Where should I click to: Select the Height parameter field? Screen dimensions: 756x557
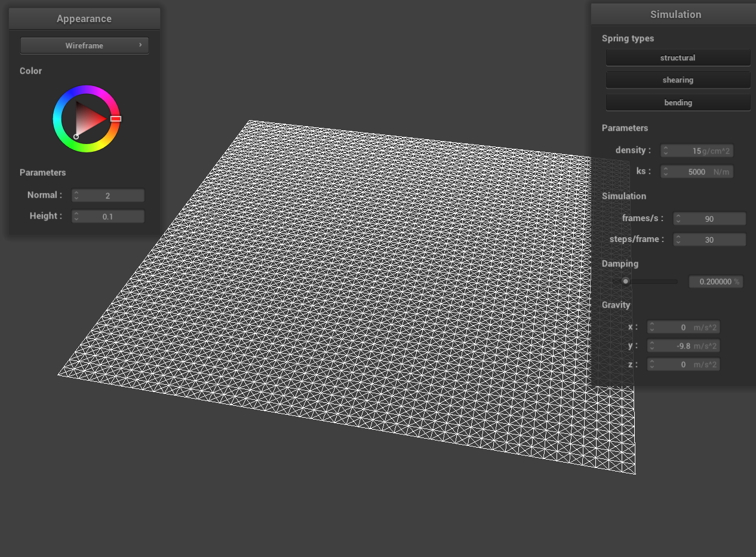[x=108, y=216]
